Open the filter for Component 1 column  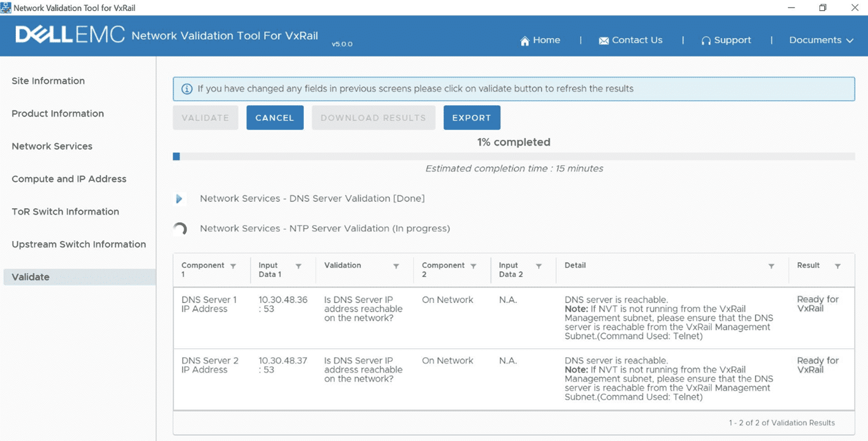(x=233, y=266)
